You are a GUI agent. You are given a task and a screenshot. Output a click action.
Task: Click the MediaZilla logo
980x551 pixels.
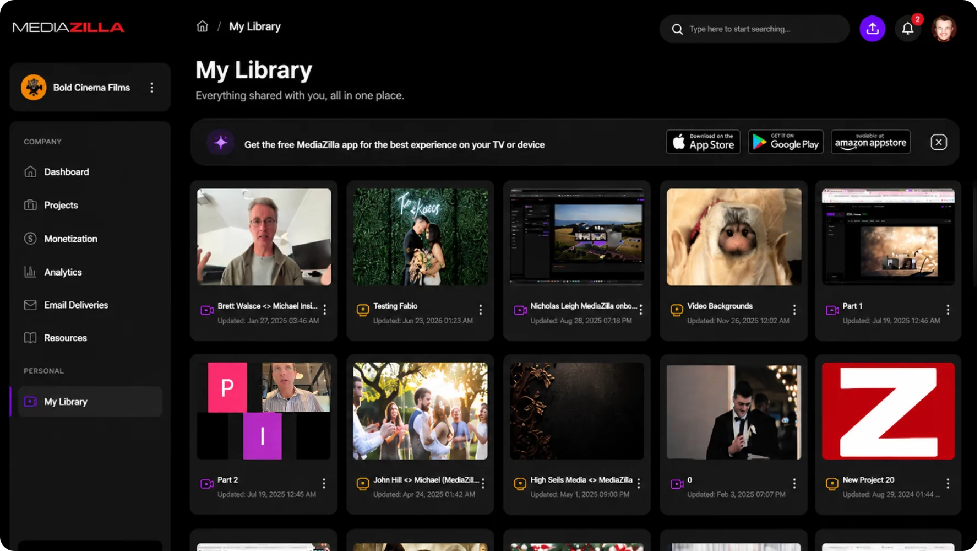[x=68, y=27]
